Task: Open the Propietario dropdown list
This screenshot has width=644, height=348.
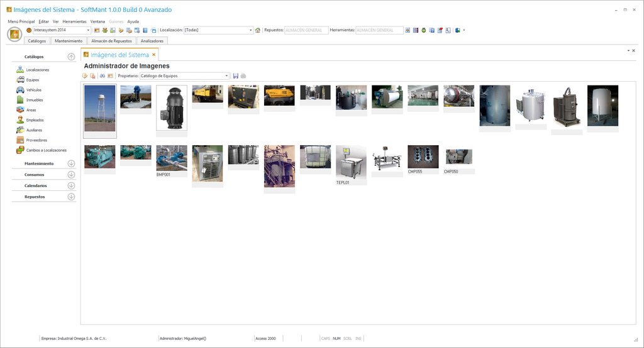Action: pos(227,76)
